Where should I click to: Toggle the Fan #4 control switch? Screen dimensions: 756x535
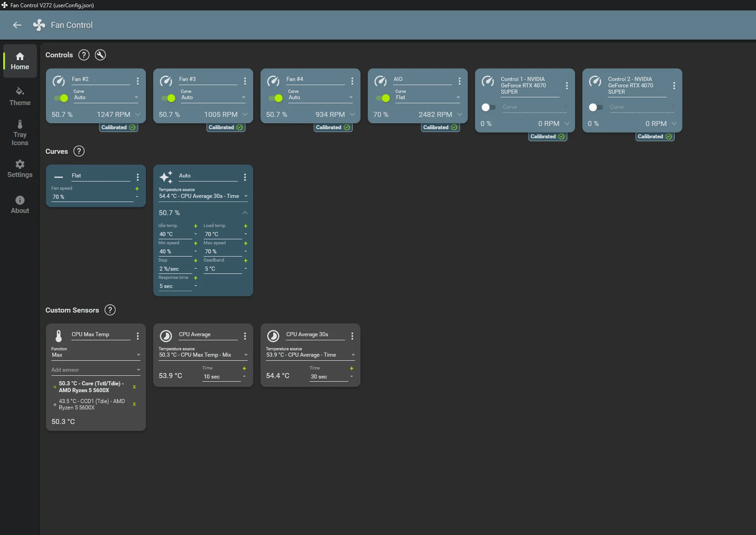[x=275, y=98]
